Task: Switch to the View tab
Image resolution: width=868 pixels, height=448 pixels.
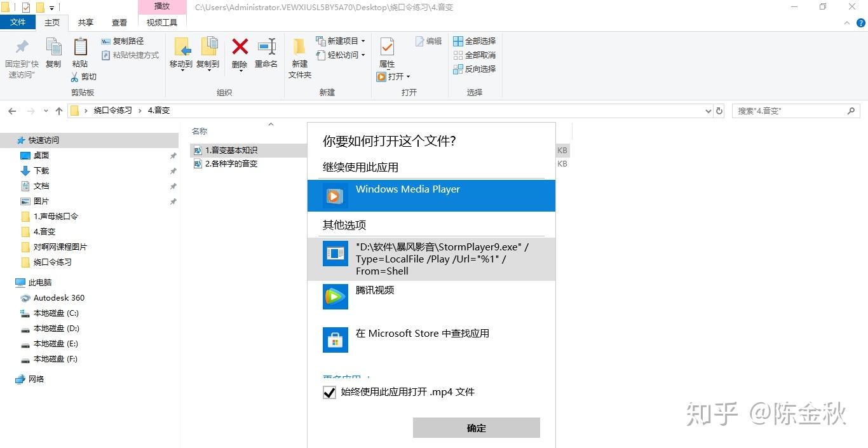Action: click(x=119, y=22)
